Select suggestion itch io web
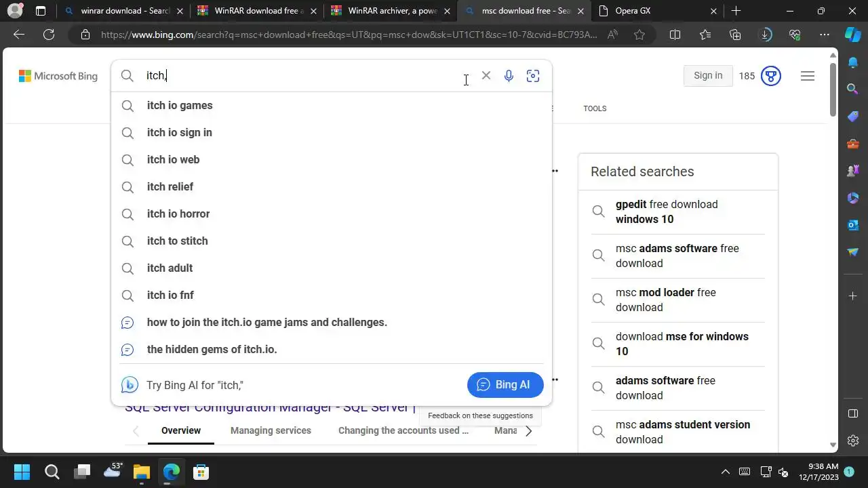 click(332, 159)
